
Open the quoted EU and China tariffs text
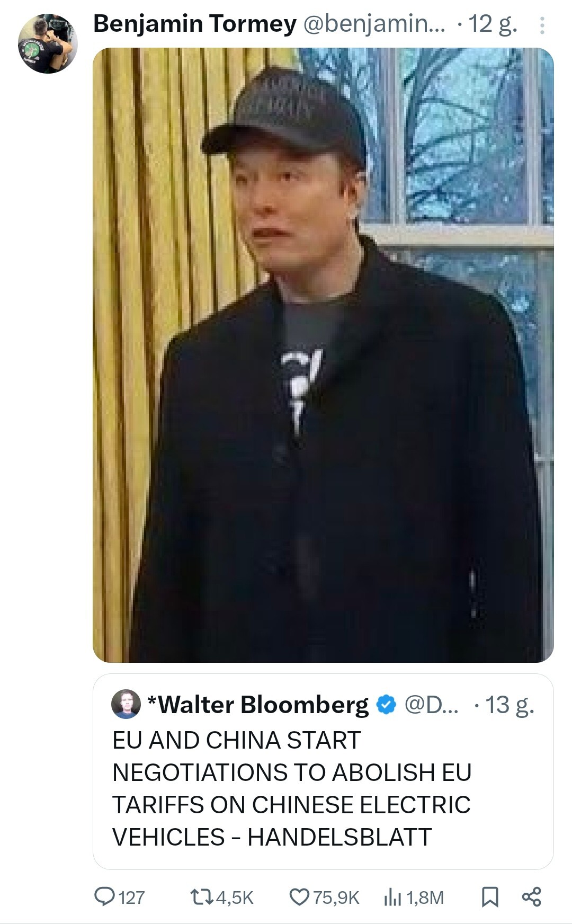[x=291, y=788]
